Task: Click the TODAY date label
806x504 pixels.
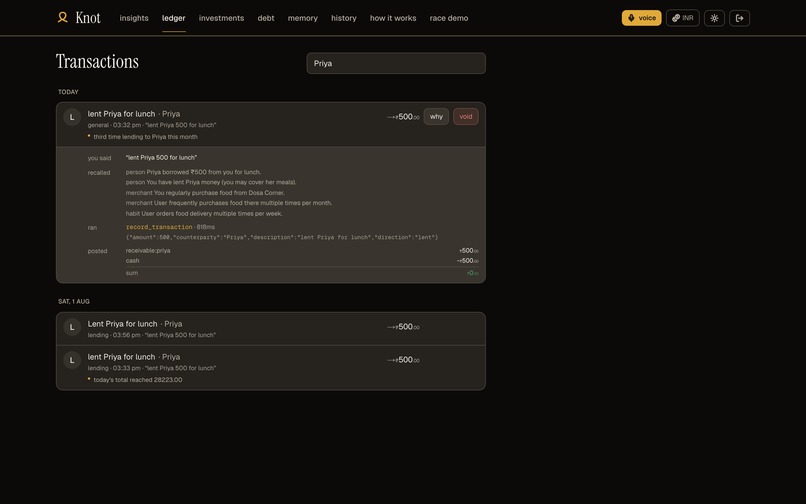Action: [x=68, y=92]
